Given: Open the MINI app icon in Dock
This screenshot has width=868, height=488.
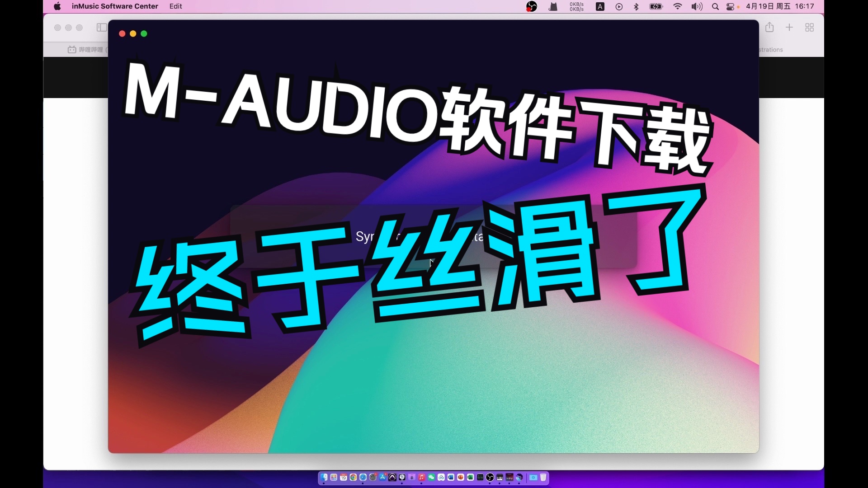Looking at the screenshot, I should pos(509,477).
